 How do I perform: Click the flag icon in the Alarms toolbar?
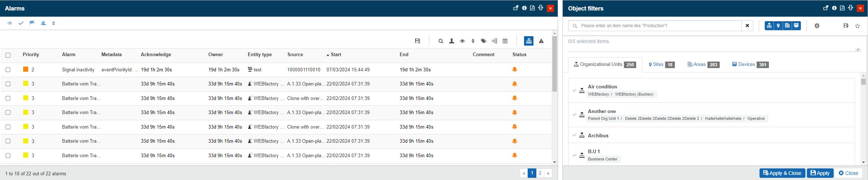coord(32,23)
